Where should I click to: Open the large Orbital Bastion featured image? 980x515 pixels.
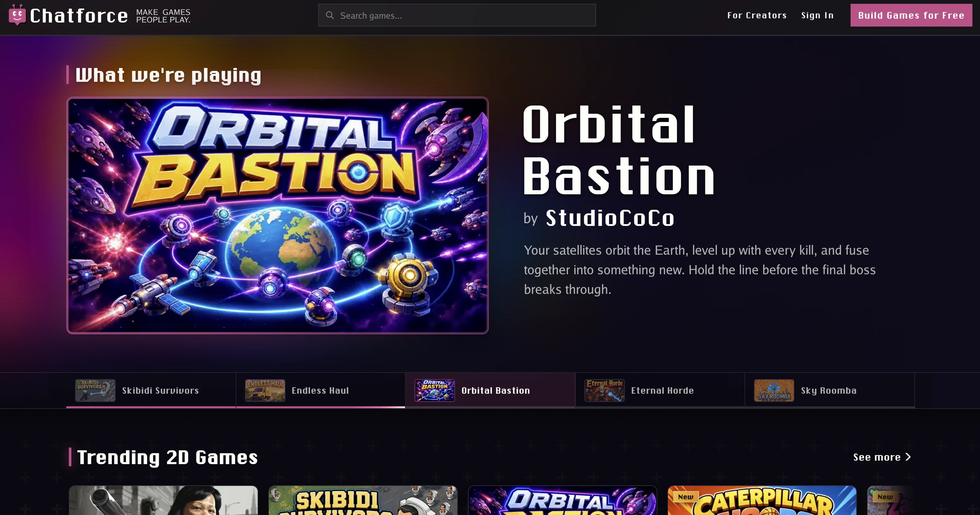(x=277, y=215)
